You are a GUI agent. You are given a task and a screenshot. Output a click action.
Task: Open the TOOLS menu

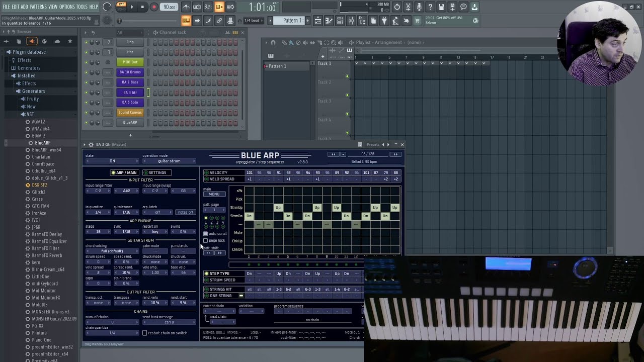[82, 7]
